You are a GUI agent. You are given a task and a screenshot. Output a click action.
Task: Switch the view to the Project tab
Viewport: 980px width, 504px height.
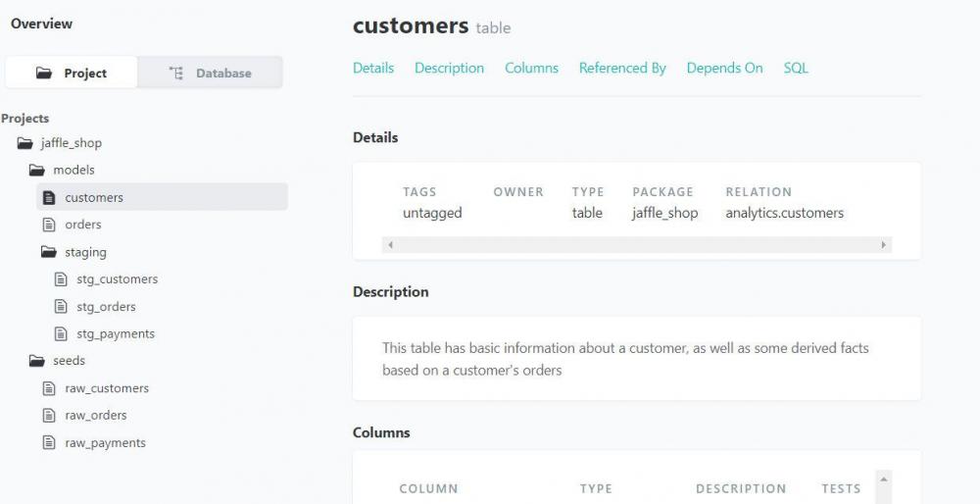pos(72,74)
